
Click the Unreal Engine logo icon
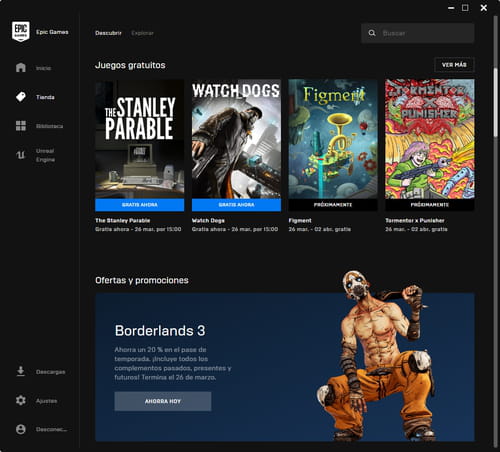point(21,155)
